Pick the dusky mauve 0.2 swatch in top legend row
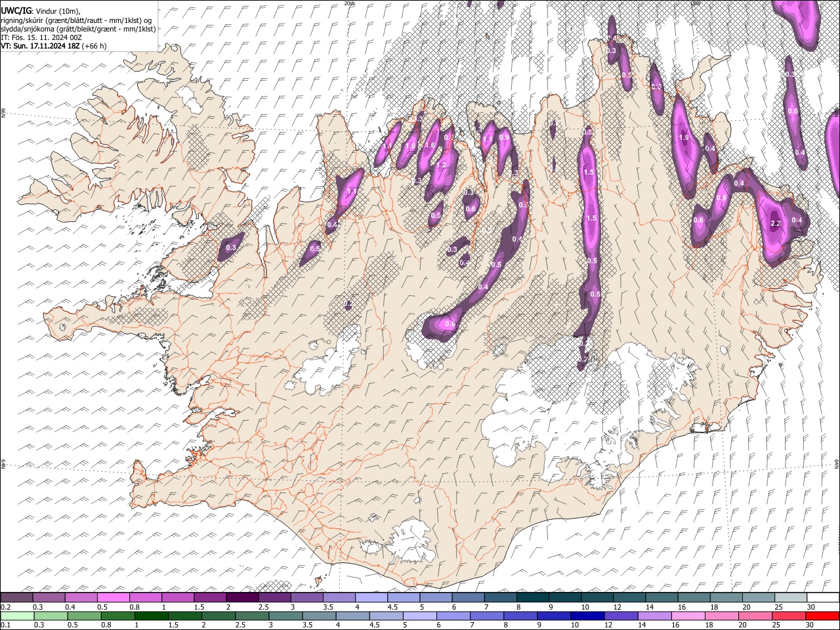840x630 pixels. click(x=16, y=598)
